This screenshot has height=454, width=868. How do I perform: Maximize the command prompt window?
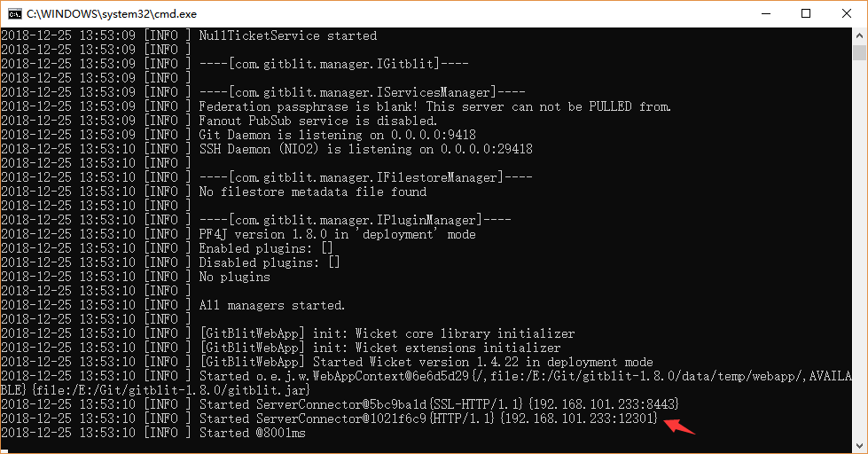(x=806, y=14)
